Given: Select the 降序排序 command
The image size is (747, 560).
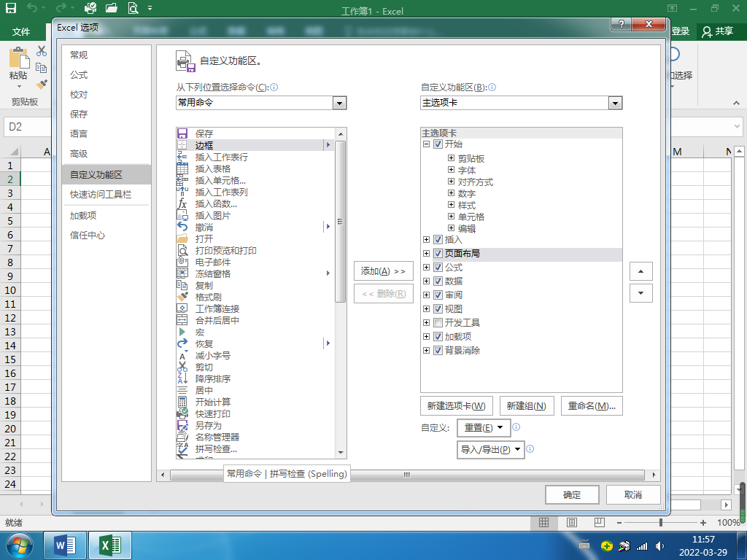Looking at the screenshot, I should pos(255,379).
